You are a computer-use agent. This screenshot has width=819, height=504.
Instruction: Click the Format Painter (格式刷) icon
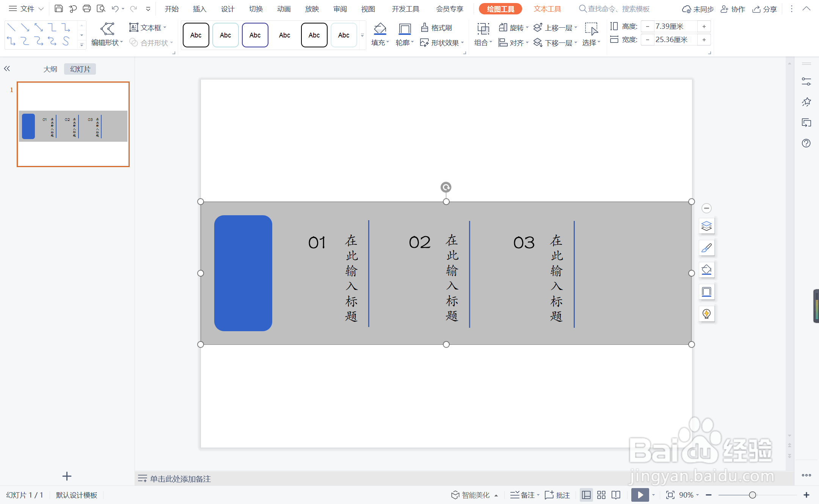click(425, 27)
